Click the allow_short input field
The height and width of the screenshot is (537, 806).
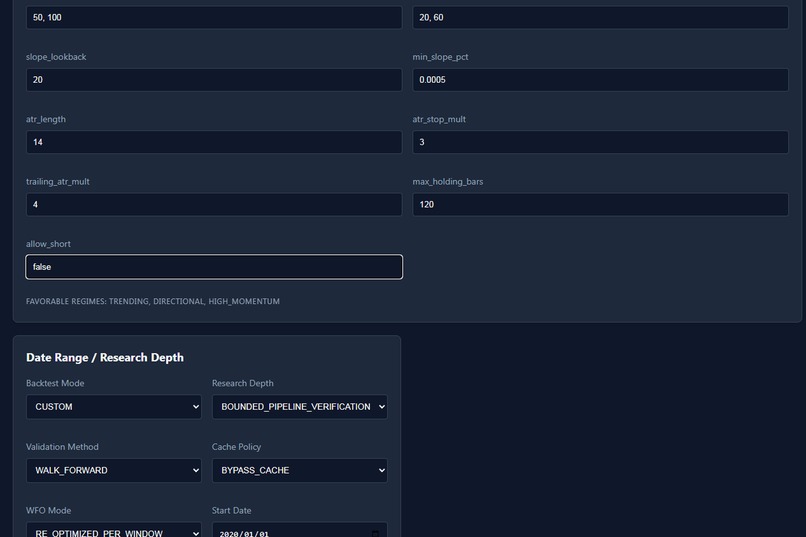tap(214, 267)
